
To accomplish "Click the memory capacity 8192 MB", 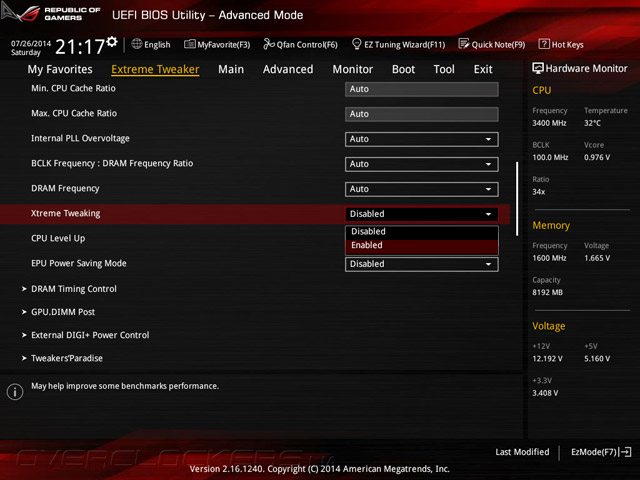I will point(547,292).
